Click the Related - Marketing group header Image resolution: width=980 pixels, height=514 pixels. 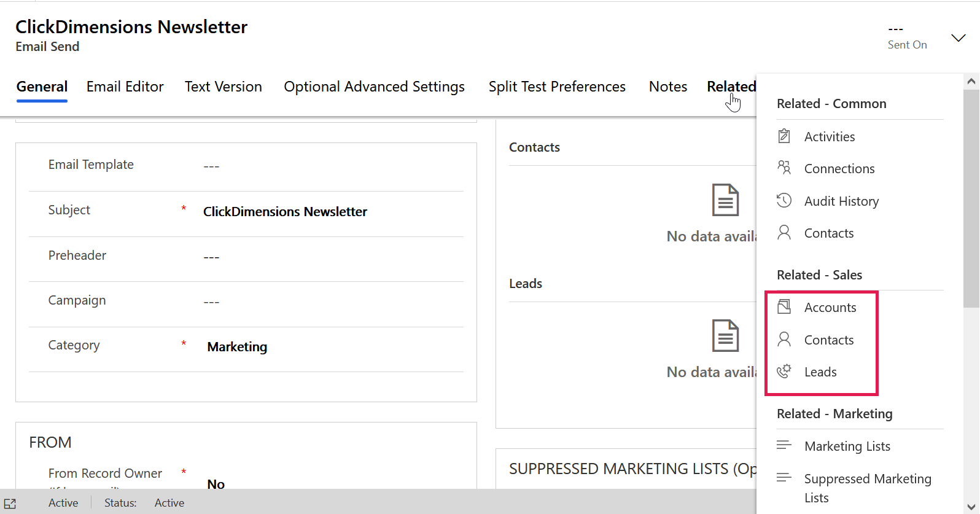834,413
